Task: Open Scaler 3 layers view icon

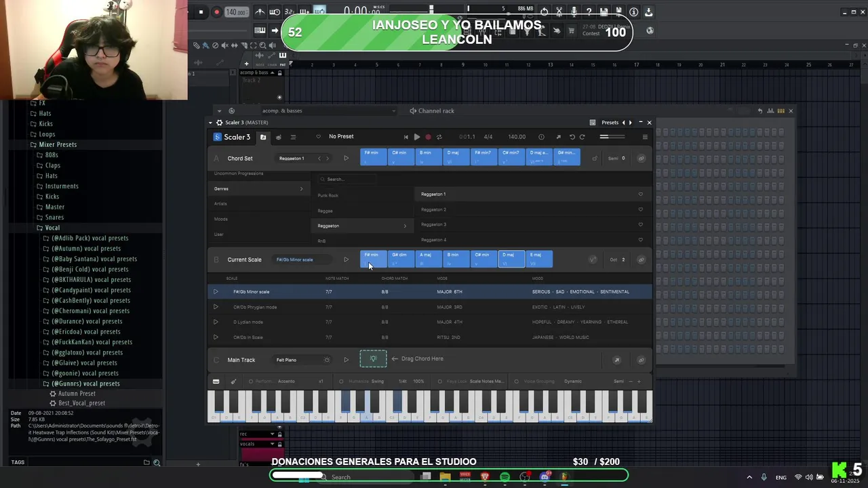Action: coord(278,137)
